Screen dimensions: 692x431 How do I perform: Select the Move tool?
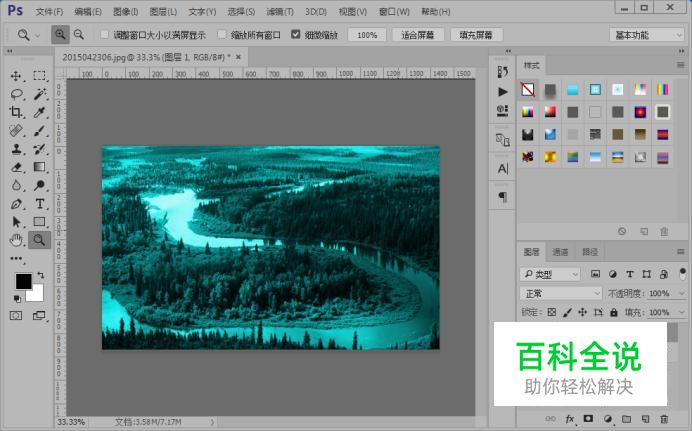(x=16, y=76)
